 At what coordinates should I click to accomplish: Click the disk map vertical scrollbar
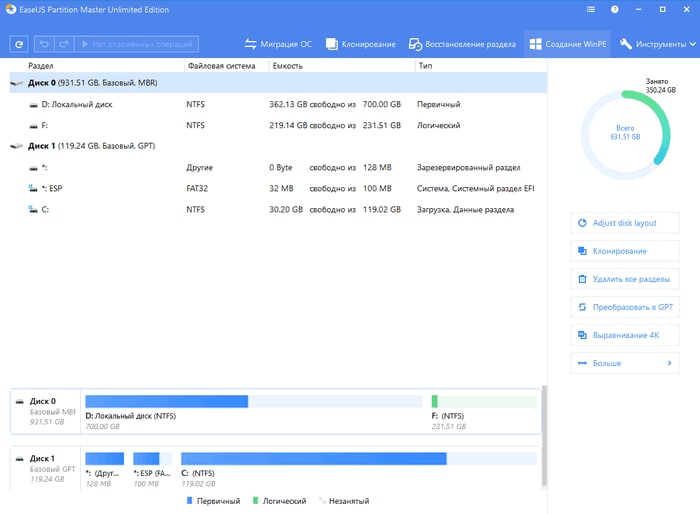(x=544, y=435)
